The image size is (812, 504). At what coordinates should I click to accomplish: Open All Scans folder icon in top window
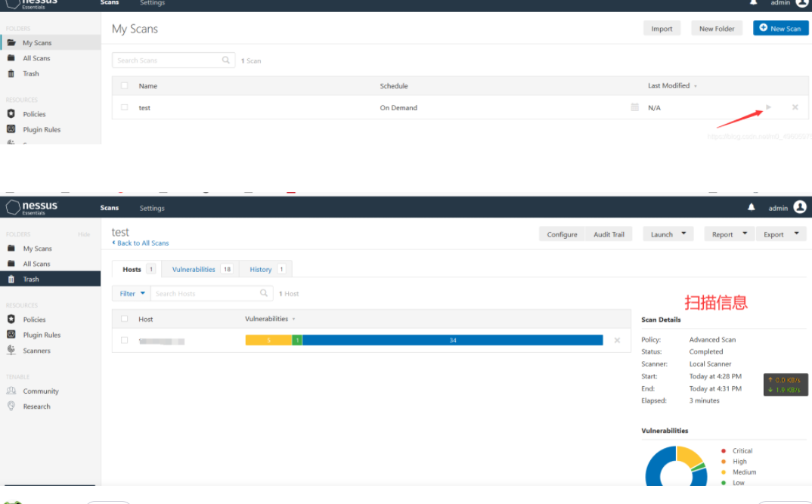point(11,58)
